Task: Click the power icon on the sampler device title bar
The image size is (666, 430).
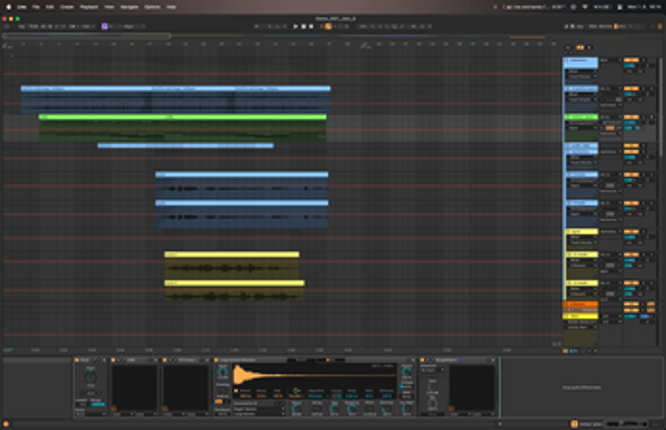Action: pyautogui.click(x=218, y=360)
